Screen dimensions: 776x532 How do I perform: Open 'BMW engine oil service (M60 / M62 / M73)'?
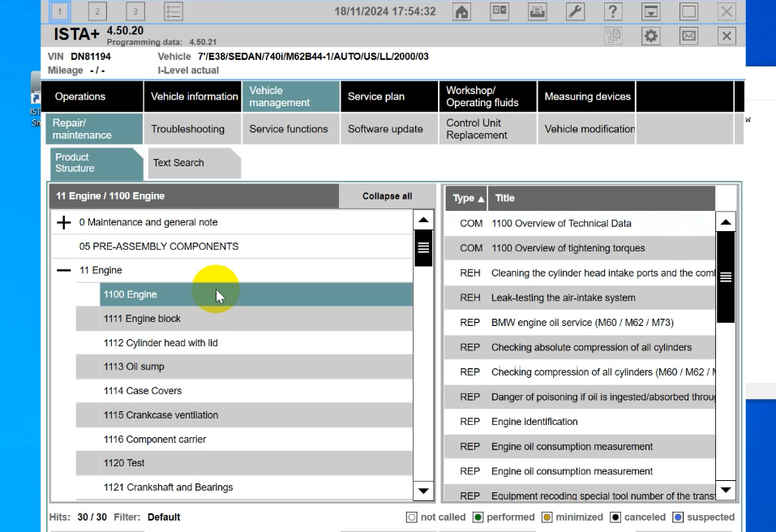580,323
